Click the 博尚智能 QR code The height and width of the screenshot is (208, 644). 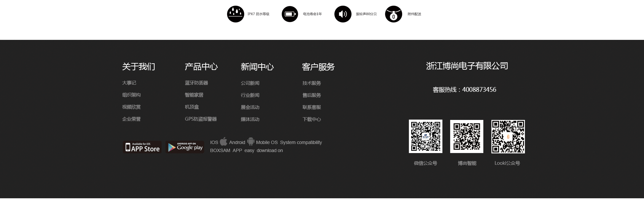(x=467, y=136)
